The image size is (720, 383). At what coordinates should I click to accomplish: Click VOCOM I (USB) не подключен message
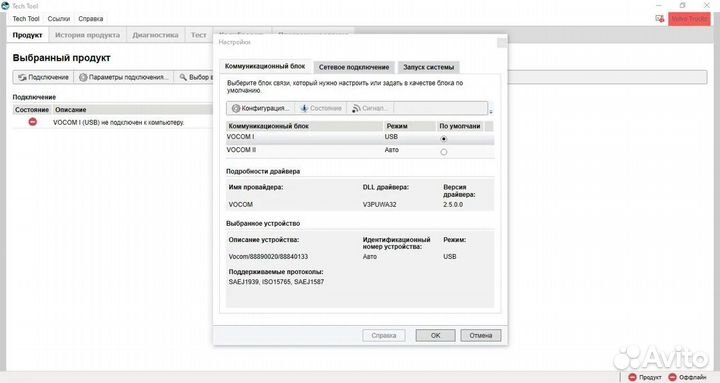[118, 123]
